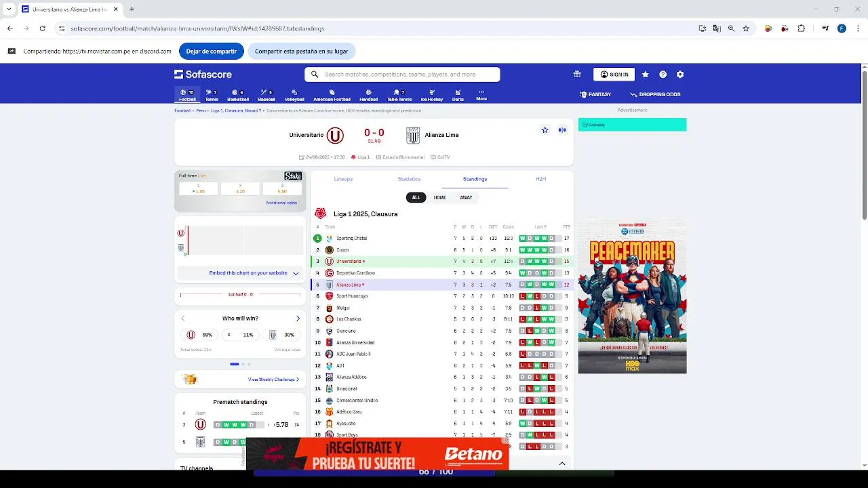Go back to previous page
868x488 pixels.
[9, 28]
